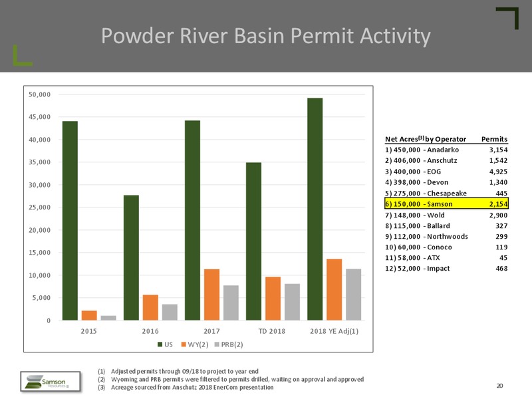Click the 5,000 y-axis value
Viewport: 532px width, 399px height.
point(41,298)
